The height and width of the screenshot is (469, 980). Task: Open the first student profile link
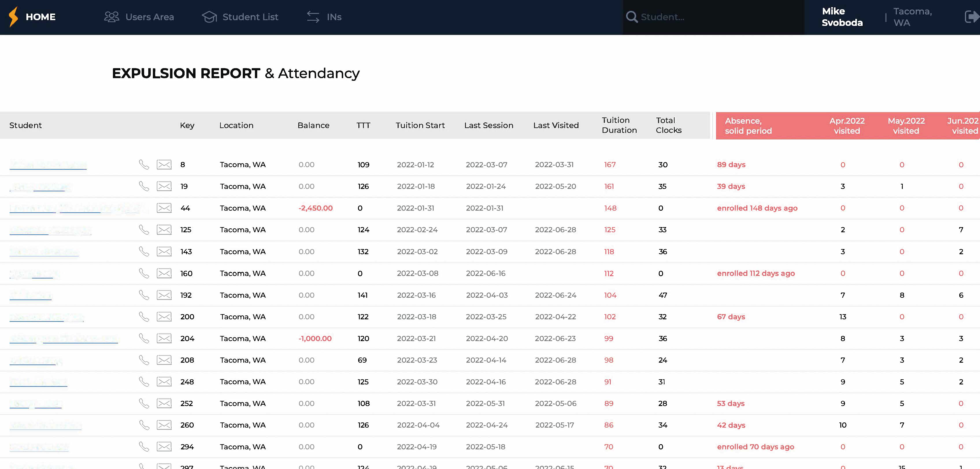coord(48,164)
